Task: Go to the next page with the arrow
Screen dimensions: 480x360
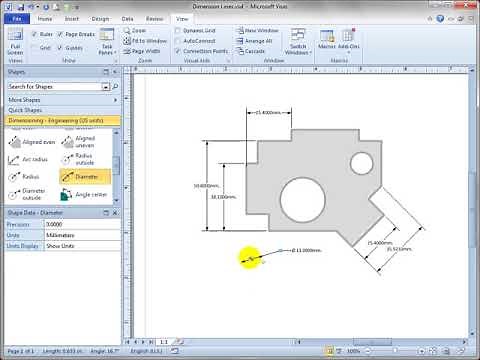Action: point(143,342)
